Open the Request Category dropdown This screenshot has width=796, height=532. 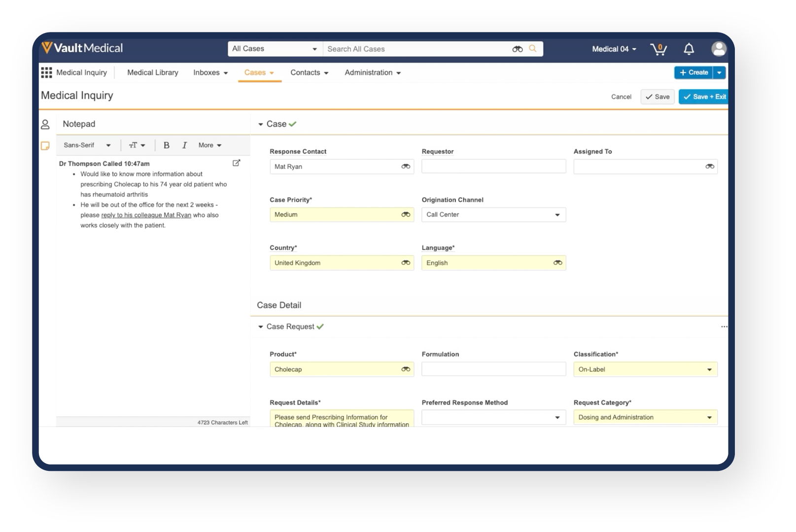click(x=645, y=417)
